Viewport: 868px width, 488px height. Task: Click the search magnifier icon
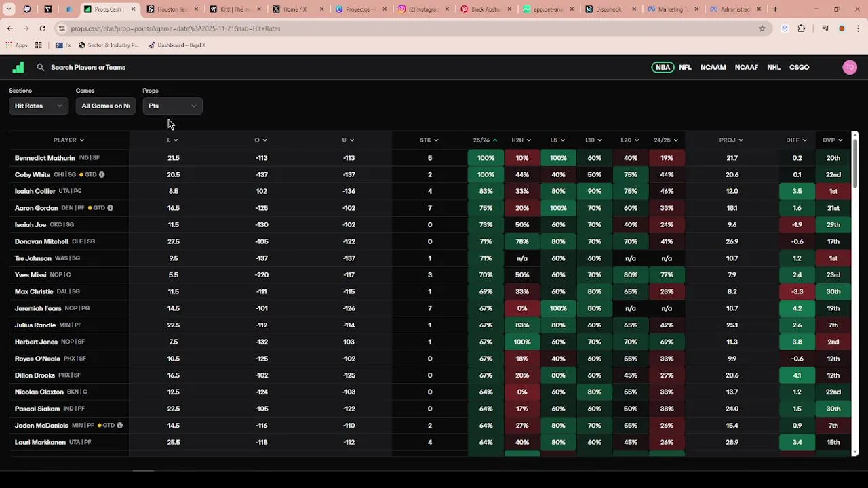tap(41, 67)
